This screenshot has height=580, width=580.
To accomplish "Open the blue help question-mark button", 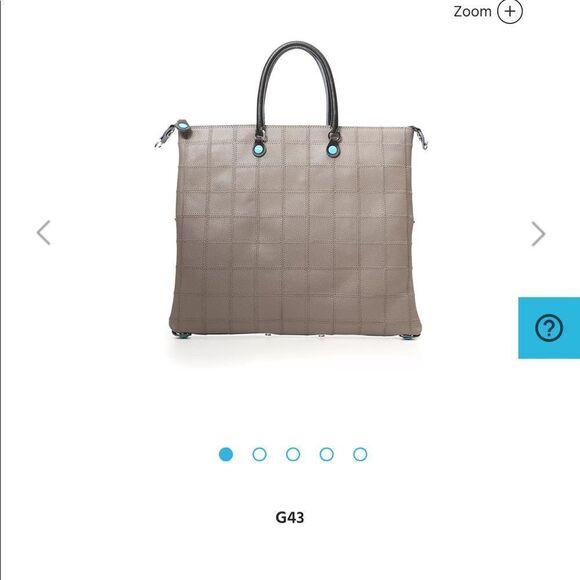I will point(549,328).
